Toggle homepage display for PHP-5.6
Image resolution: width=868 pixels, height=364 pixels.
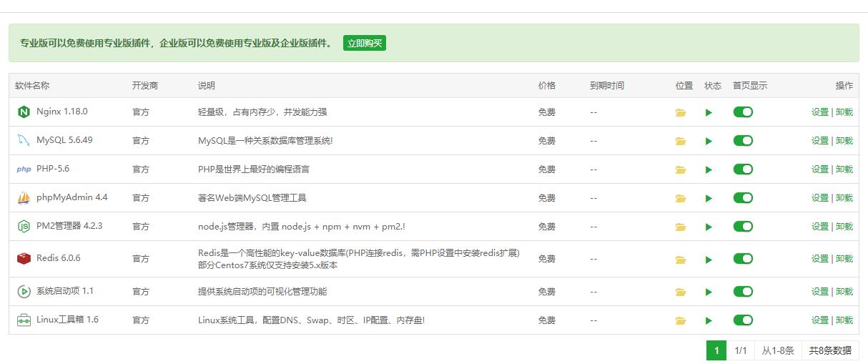743,169
